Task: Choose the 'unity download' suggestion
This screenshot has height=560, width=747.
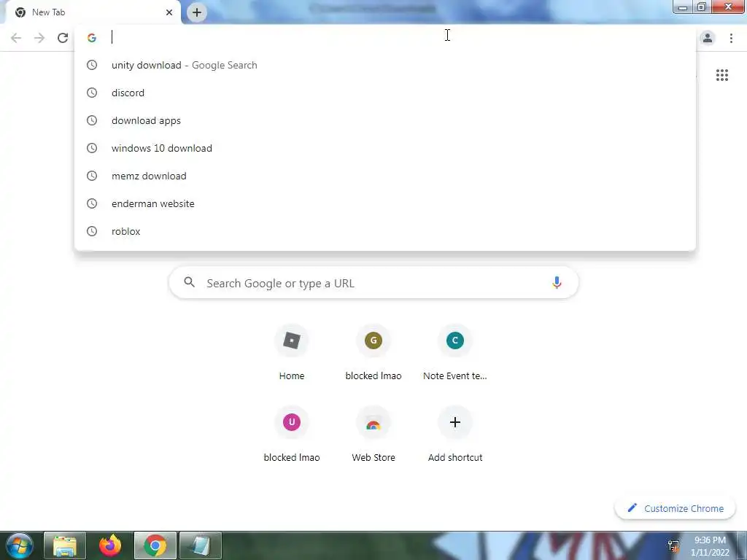Action: (385, 65)
